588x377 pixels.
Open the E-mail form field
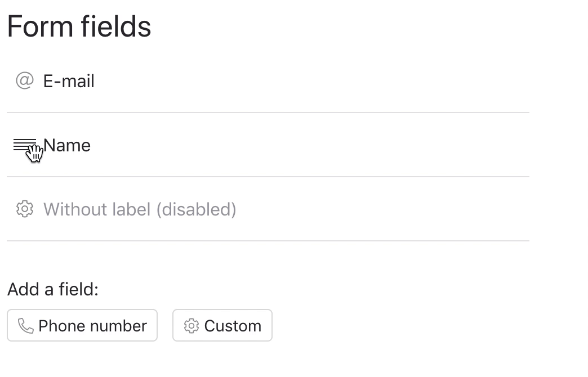click(x=69, y=81)
